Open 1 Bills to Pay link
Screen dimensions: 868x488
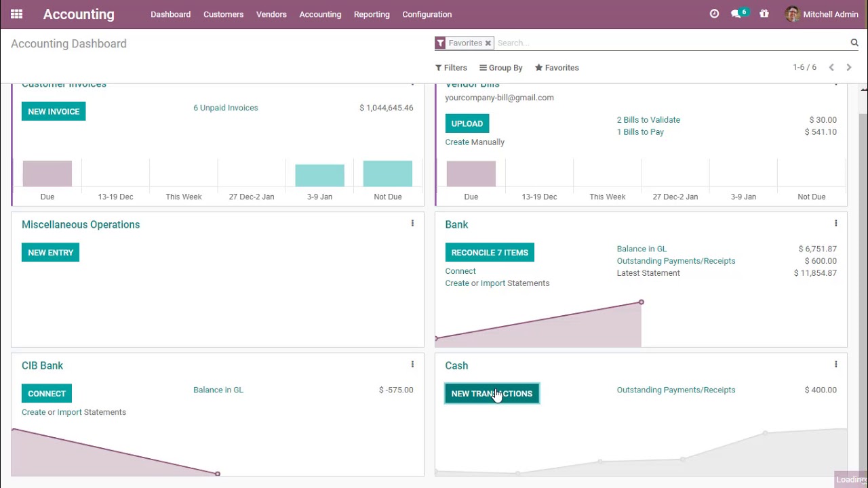(640, 132)
